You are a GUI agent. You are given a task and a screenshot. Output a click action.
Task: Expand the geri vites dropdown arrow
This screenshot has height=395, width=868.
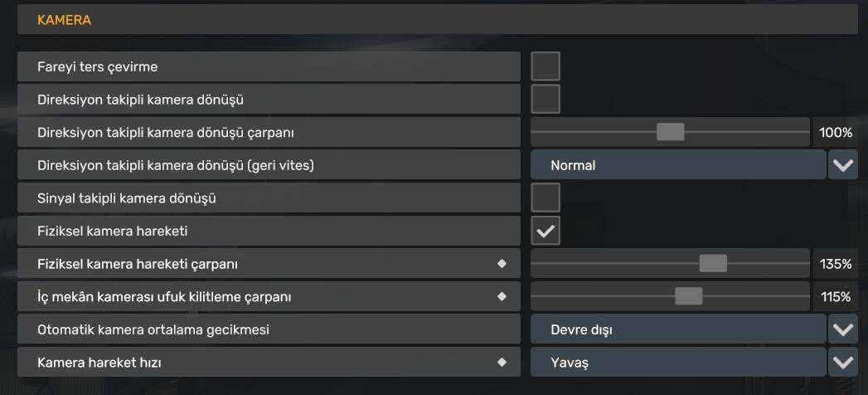tap(842, 165)
